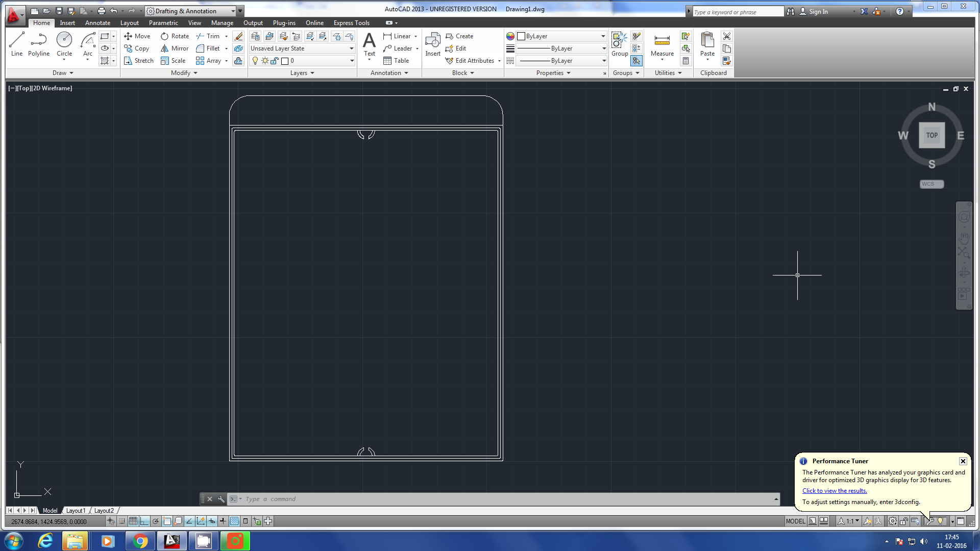
Task: Select the Polyline tool
Action: coord(39,44)
